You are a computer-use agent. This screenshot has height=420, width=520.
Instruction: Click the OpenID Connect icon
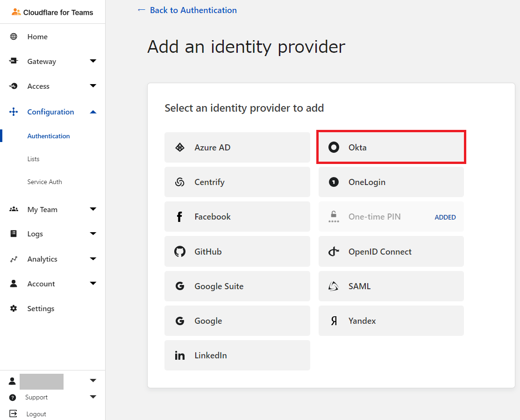(x=334, y=252)
